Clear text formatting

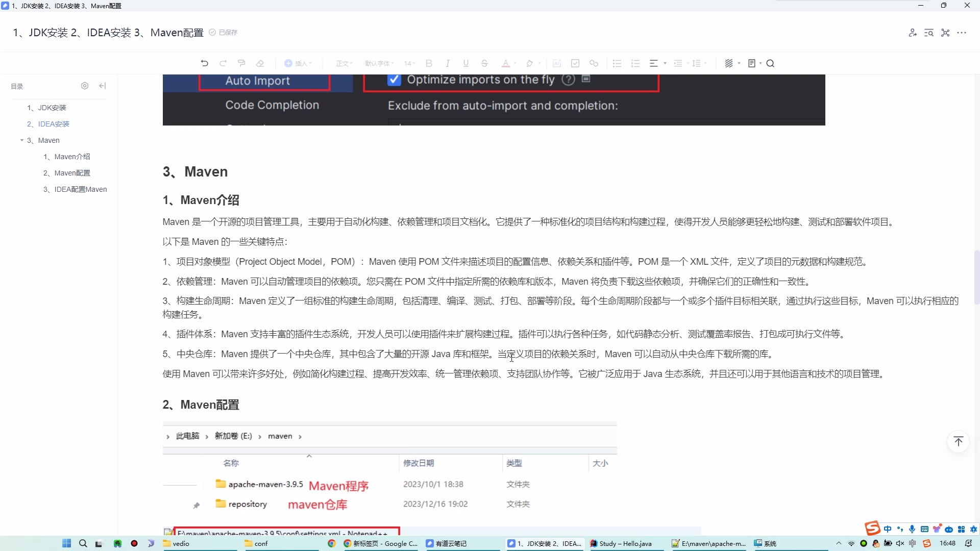tap(260, 63)
